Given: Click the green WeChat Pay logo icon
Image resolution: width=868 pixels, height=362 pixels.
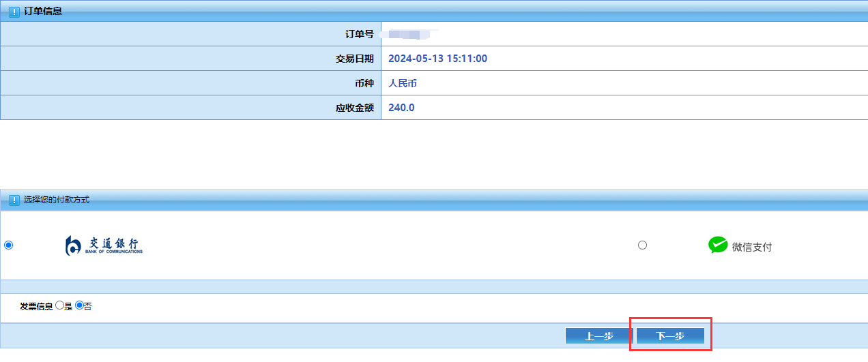Looking at the screenshot, I should (x=718, y=245).
